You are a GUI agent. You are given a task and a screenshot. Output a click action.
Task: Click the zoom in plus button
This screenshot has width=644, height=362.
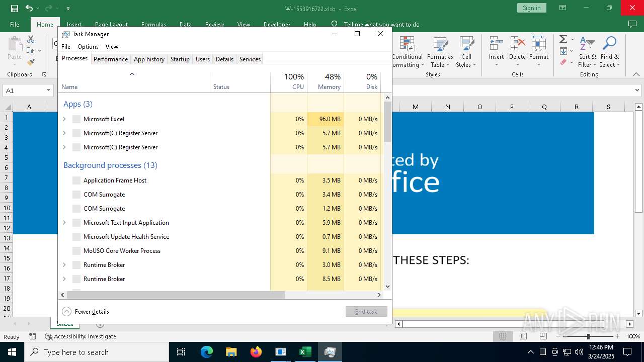click(618, 336)
